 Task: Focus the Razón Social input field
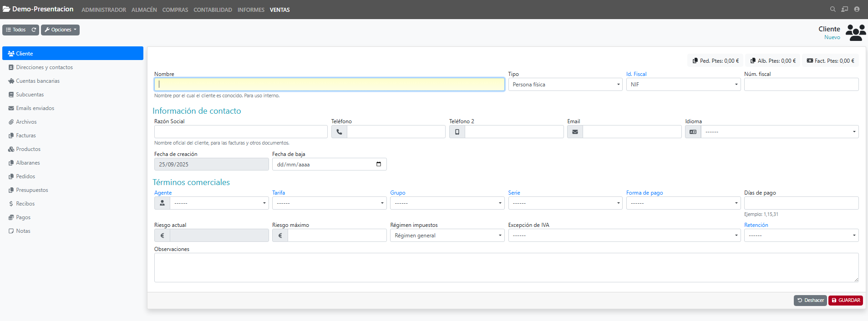click(241, 132)
